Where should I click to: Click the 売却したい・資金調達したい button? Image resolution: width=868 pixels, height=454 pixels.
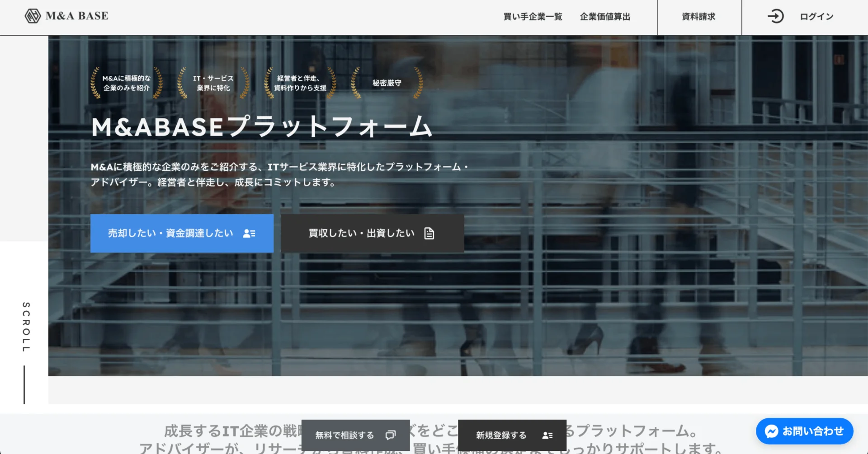(182, 233)
